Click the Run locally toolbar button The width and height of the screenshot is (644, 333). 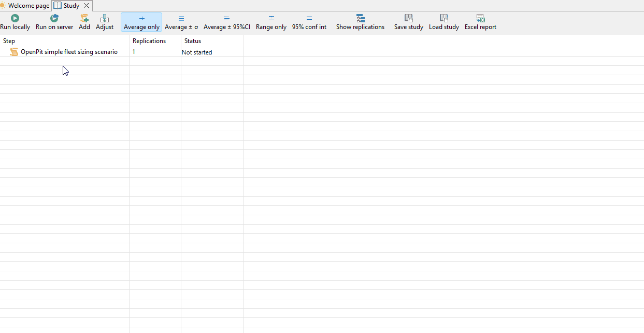point(15,22)
